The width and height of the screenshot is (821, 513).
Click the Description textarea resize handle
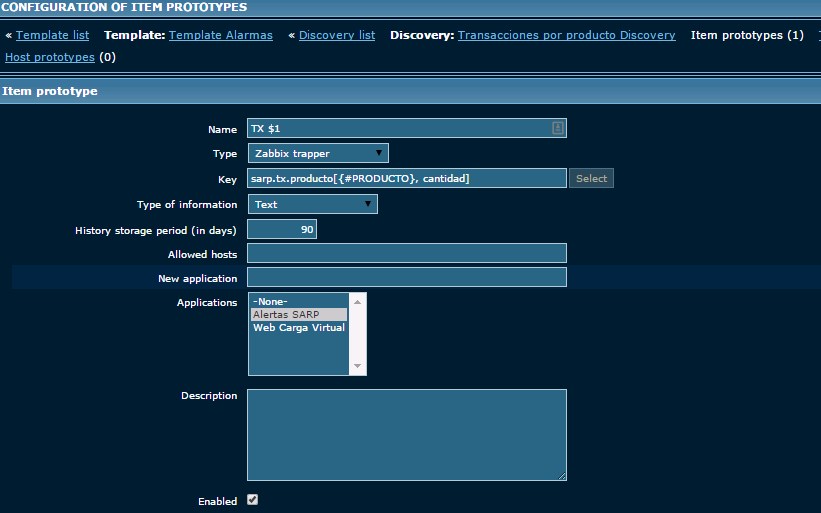(562, 476)
